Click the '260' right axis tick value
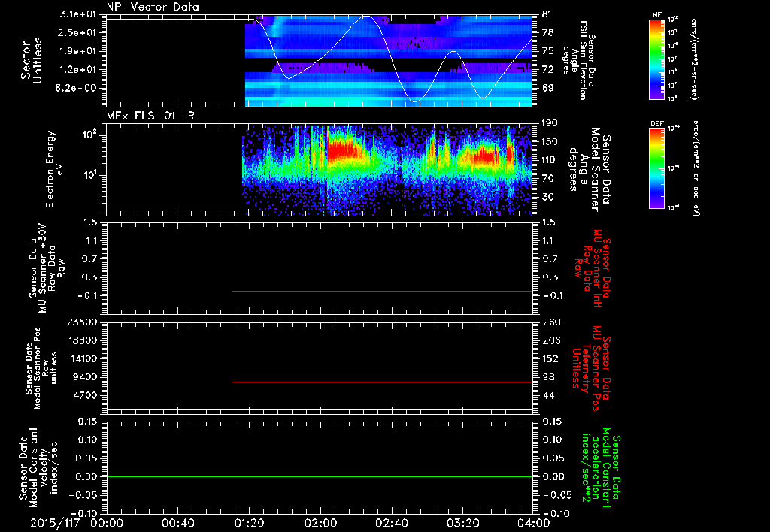The width and height of the screenshot is (770, 532). click(x=551, y=322)
